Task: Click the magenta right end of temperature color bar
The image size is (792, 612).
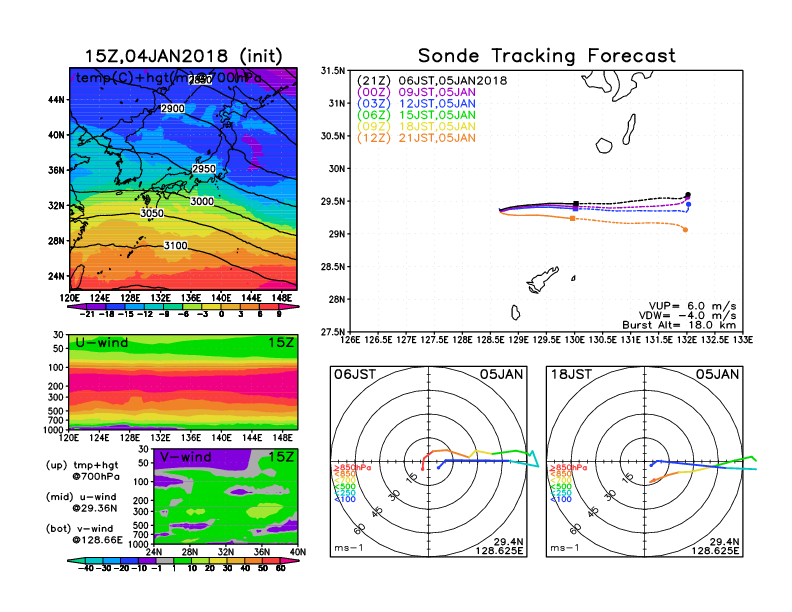Action: click(289, 307)
